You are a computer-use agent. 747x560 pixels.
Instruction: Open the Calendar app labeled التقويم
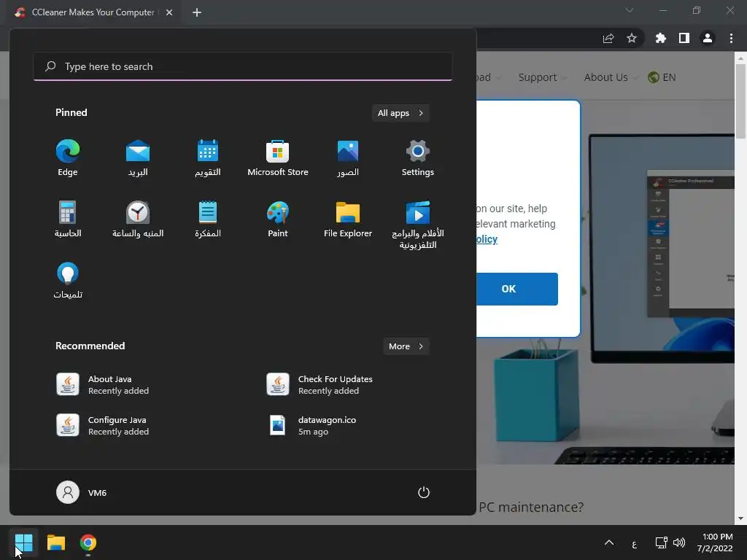[x=208, y=158]
